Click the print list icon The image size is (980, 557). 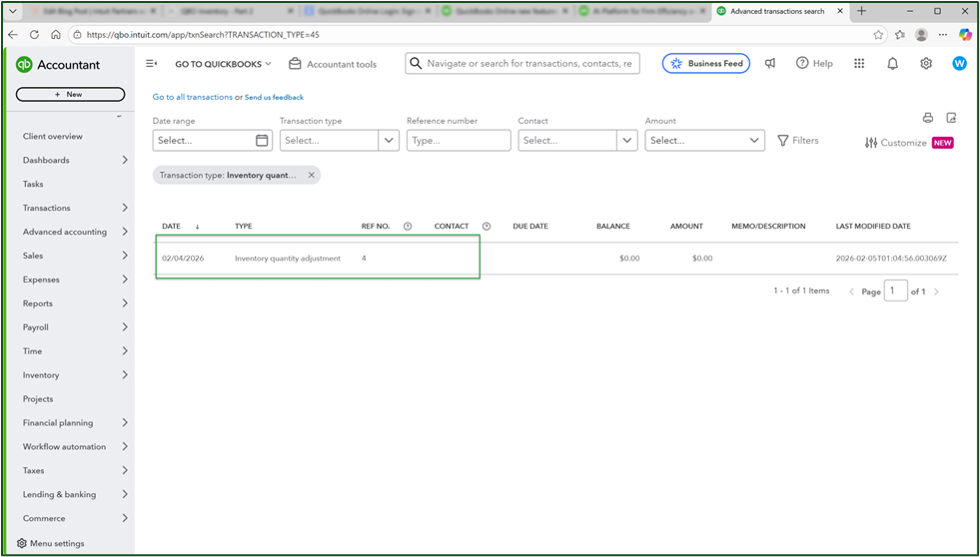927,118
